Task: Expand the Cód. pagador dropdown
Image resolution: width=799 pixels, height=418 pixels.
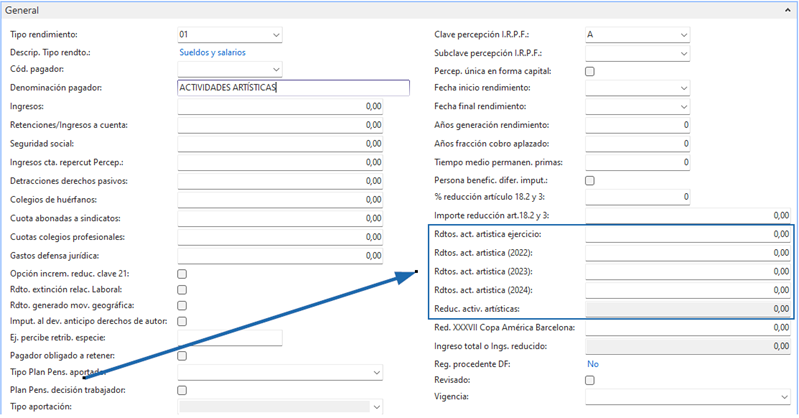Action: [x=276, y=70]
